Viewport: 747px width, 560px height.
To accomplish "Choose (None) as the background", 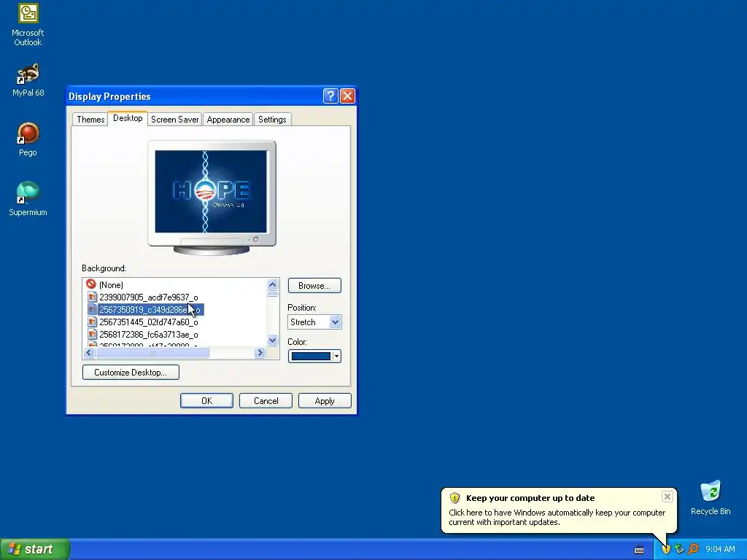I will pyautogui.click(x=111, y=285).
